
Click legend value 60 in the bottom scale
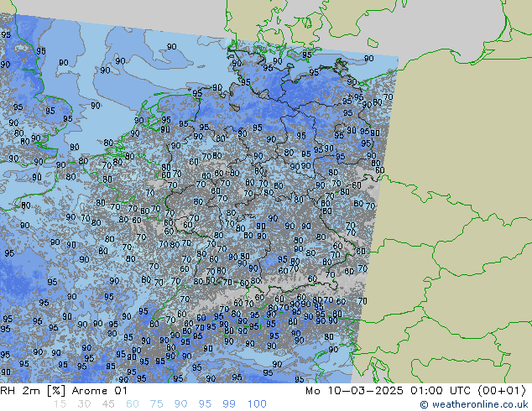[x=133, y=404]
